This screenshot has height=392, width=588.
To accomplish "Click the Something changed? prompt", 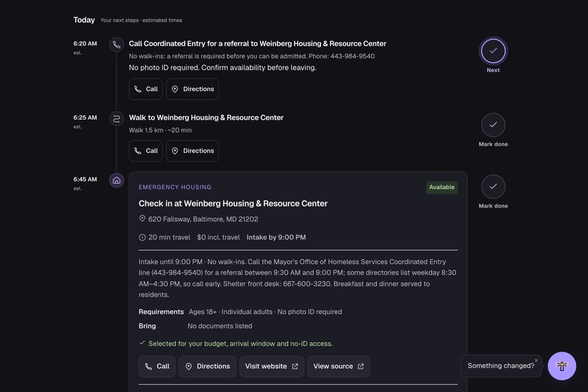I will pyautogui.click(x=500, y=366).
